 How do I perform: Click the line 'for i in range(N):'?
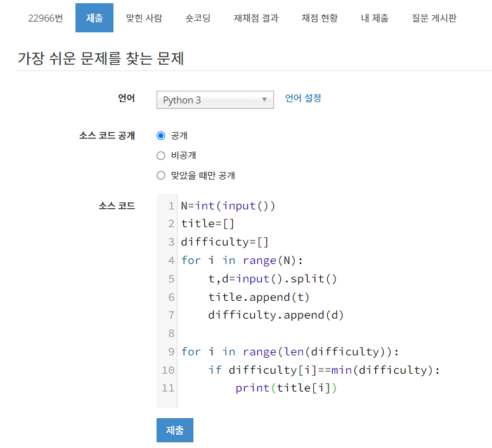(242, 260)
